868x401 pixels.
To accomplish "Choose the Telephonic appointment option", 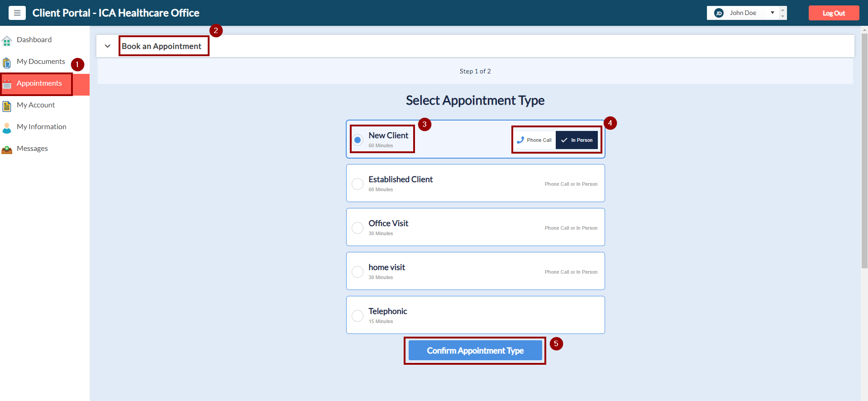I will 358,316.
